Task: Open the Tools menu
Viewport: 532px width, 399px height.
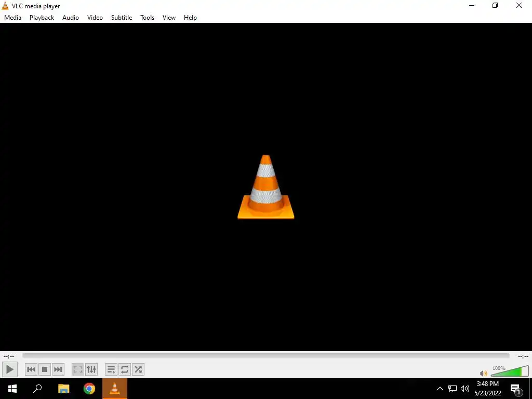Action: click(147, 18)
